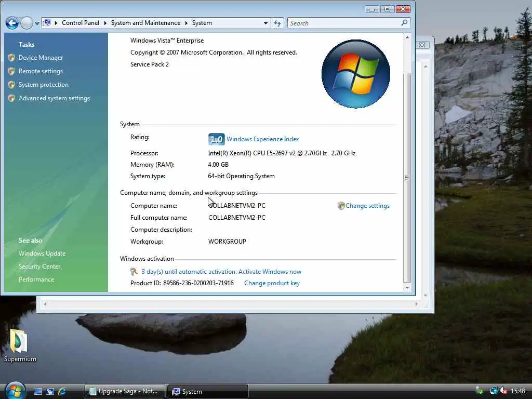Viewport: 532px width, 399px height.
Task: Click the scroll down arrow in System window
Action: tap(407, 288)
